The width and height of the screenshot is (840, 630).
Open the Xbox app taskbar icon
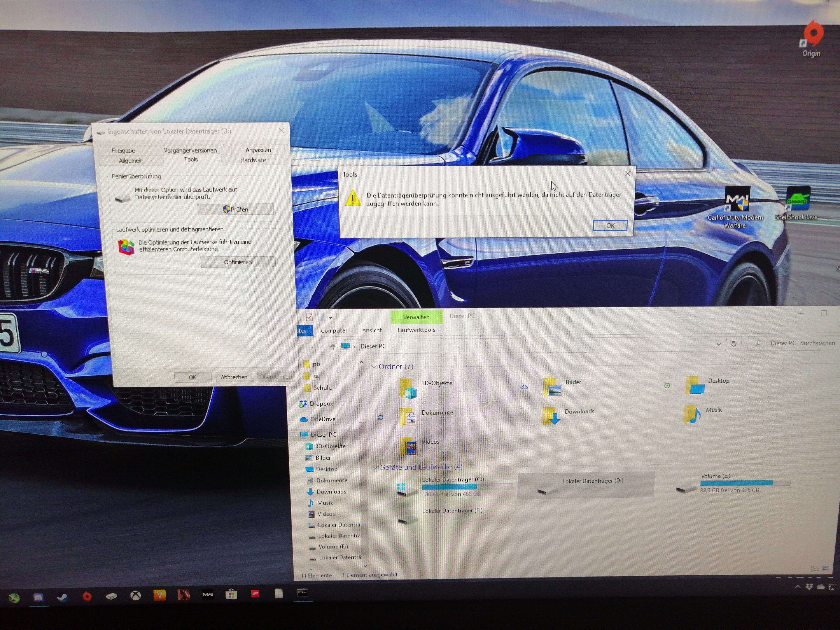(136, 596)
